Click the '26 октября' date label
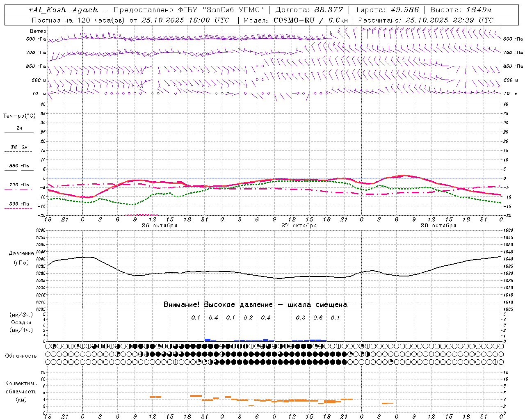Screen dimensions: 525x420 (160, 226)
